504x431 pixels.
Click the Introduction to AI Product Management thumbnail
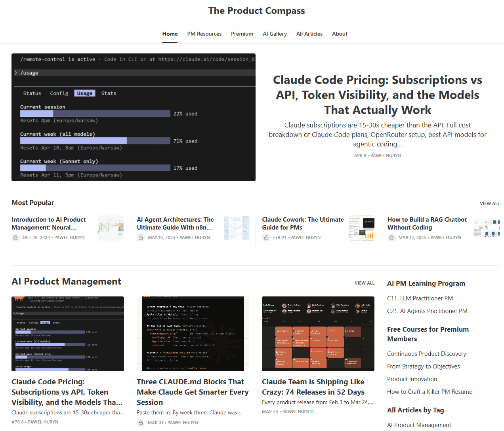pos(111,228)
